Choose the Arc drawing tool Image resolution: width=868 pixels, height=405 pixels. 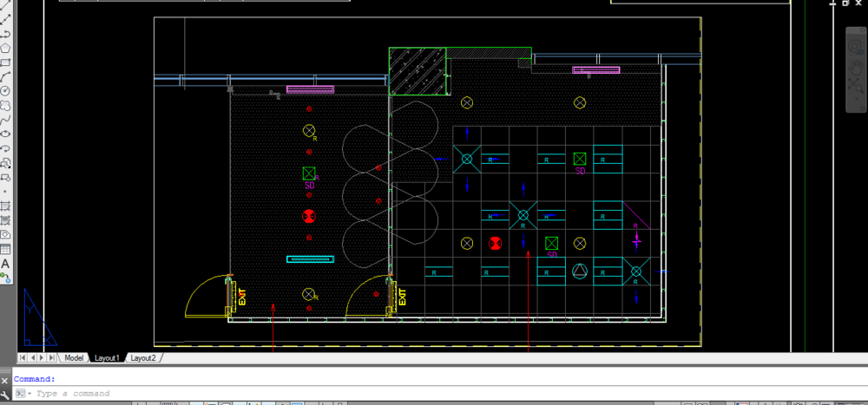[5, 76]
